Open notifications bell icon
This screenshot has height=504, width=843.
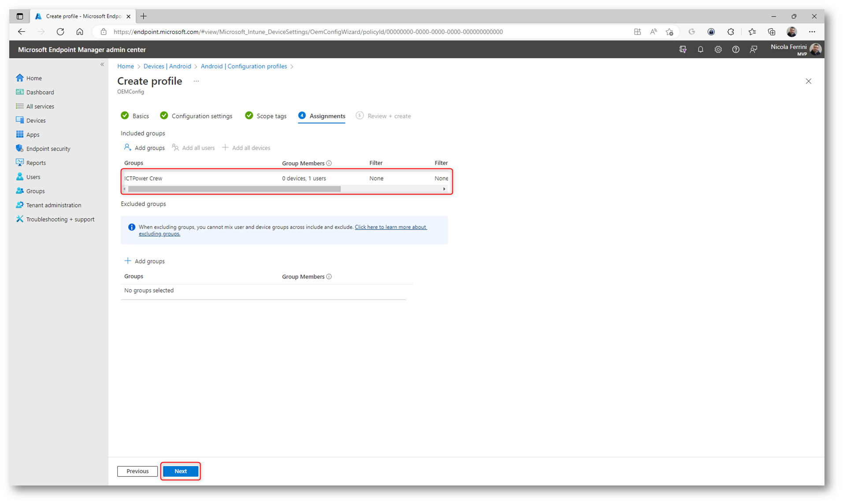pos(700,49)
